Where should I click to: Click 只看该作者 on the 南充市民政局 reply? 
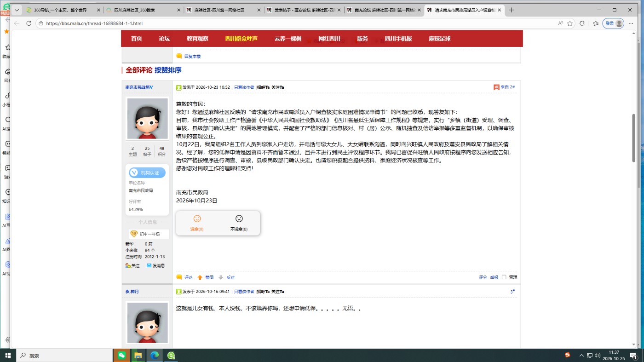[x=244, y=87]
